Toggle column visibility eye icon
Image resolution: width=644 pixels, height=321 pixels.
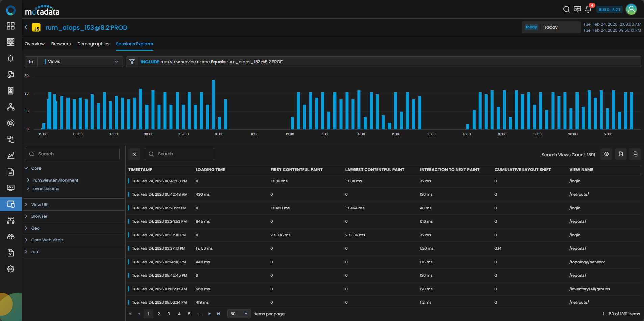point(606,154)
